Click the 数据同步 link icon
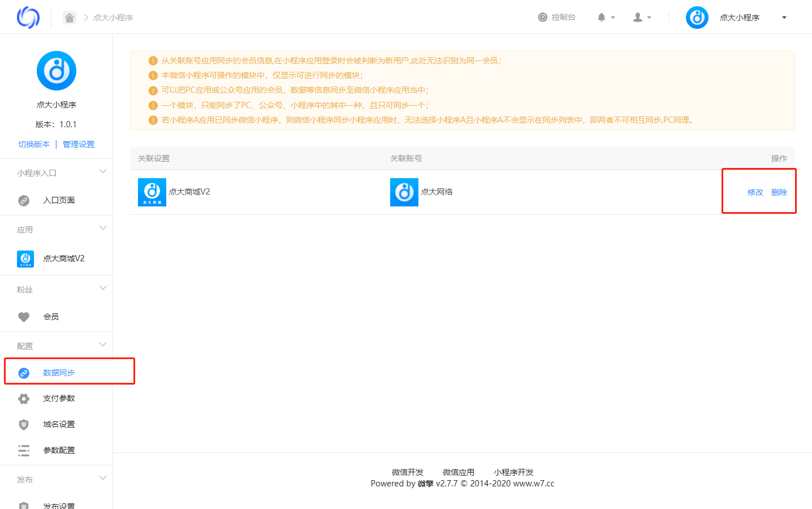The image size is (812, 509). pyautogui.click(x=24, y=373)
